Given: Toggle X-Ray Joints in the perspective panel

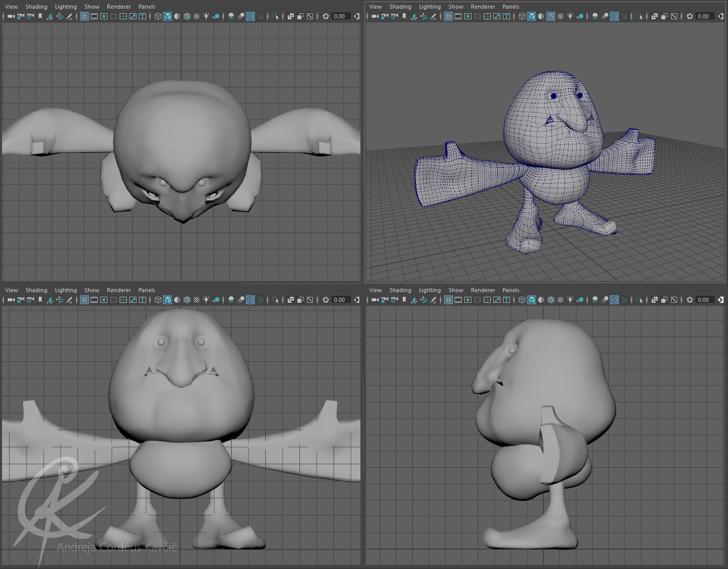Looking at the screenshot, I should tap(674, 16).
